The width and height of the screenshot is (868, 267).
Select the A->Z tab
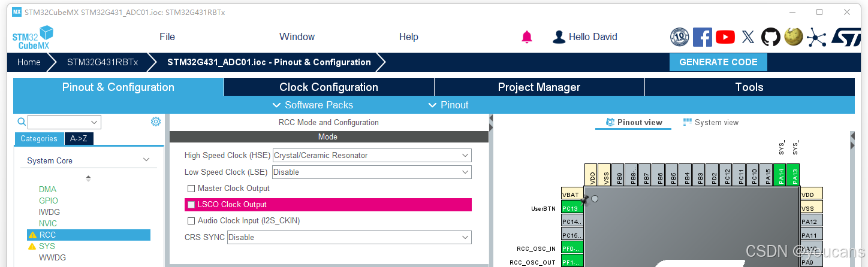click(x=79, y=139)
